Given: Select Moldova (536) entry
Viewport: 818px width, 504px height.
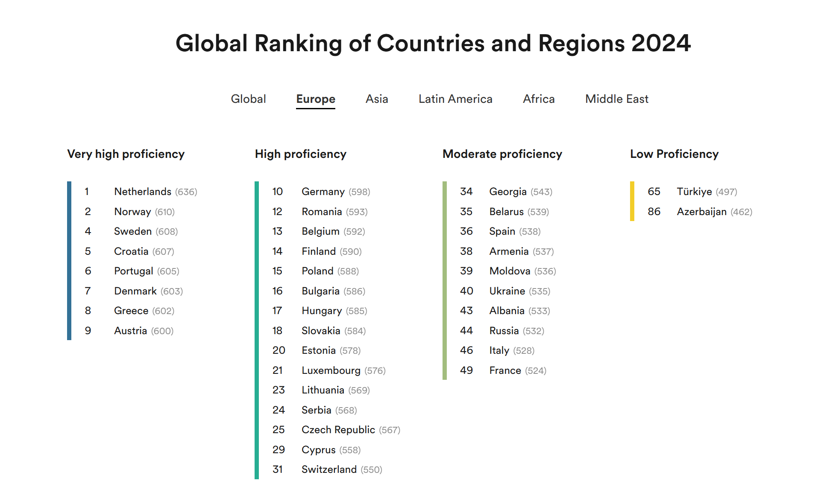Looking at the screenshot, I should point(522,271).
